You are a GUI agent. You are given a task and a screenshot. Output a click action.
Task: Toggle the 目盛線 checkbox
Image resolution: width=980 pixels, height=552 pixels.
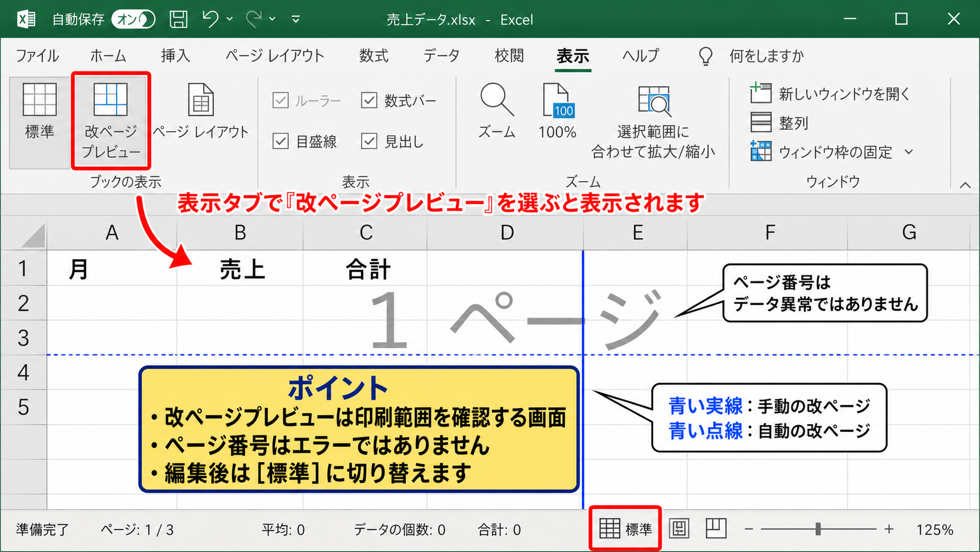coord(281,141)
